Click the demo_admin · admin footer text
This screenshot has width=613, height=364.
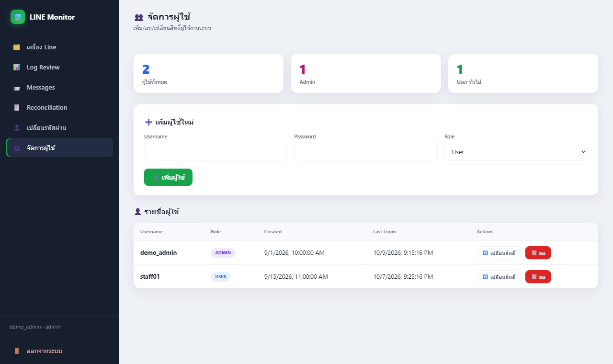pos(35,327)
